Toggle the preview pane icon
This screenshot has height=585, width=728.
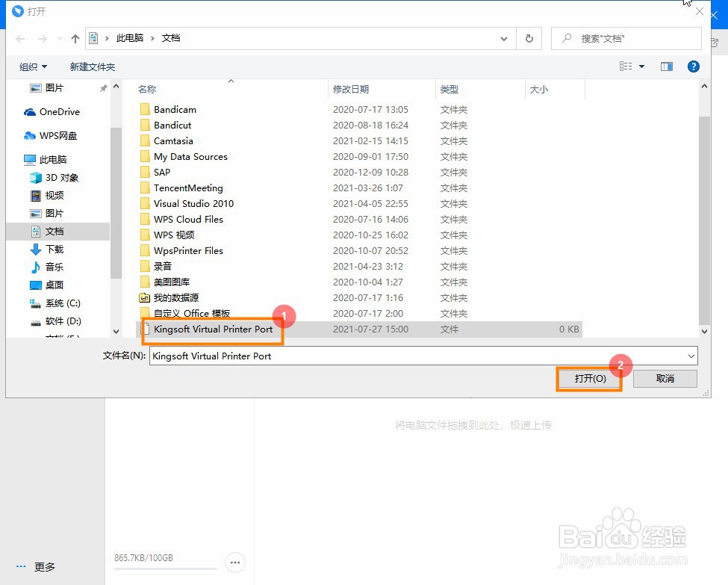[x=667, y=66]
